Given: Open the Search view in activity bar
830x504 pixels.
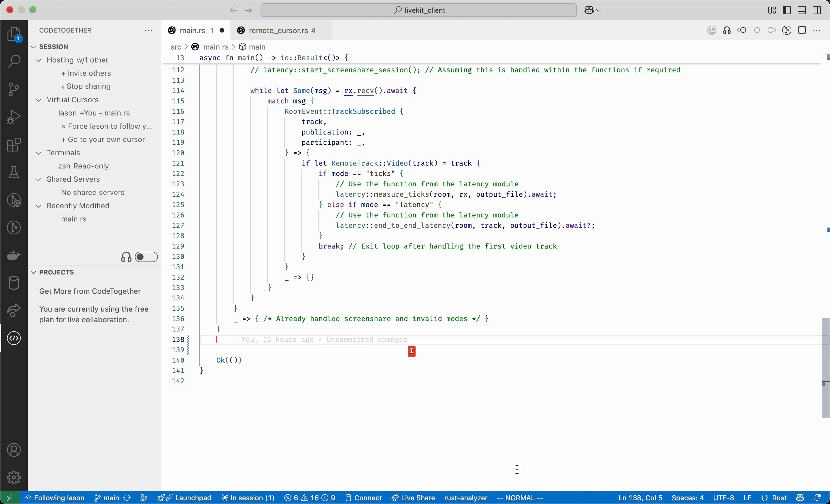Looking at the screenshot, I should click(x=14, y=62).
